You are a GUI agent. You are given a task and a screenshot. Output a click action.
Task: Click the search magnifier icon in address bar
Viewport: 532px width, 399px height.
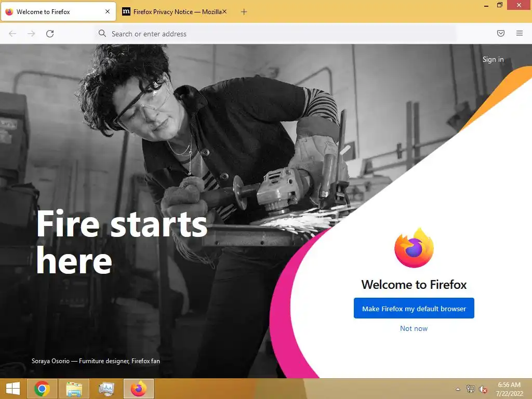coord(102,33)
